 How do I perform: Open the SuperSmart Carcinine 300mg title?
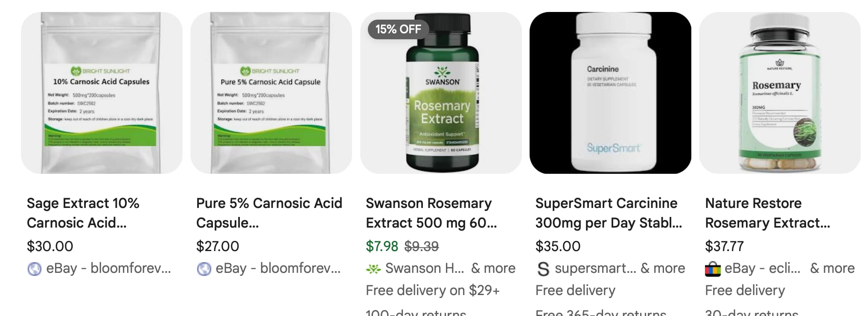click(x=609, y=213)
